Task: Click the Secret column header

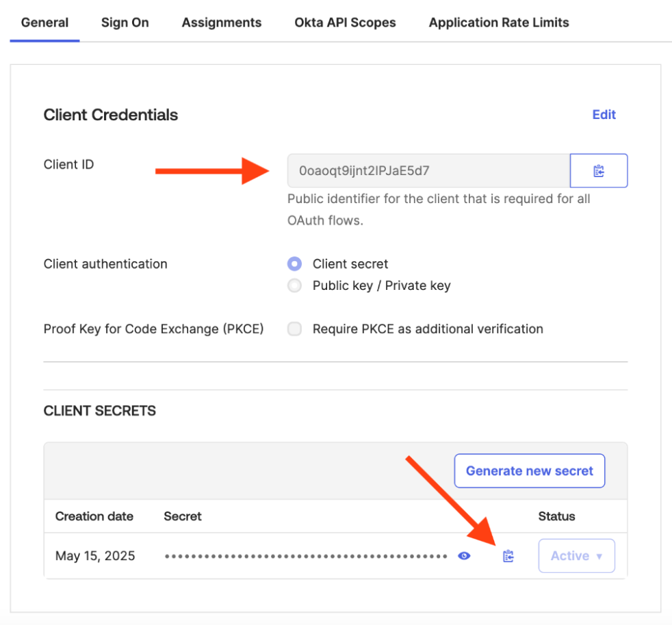Action: point(183,516)
